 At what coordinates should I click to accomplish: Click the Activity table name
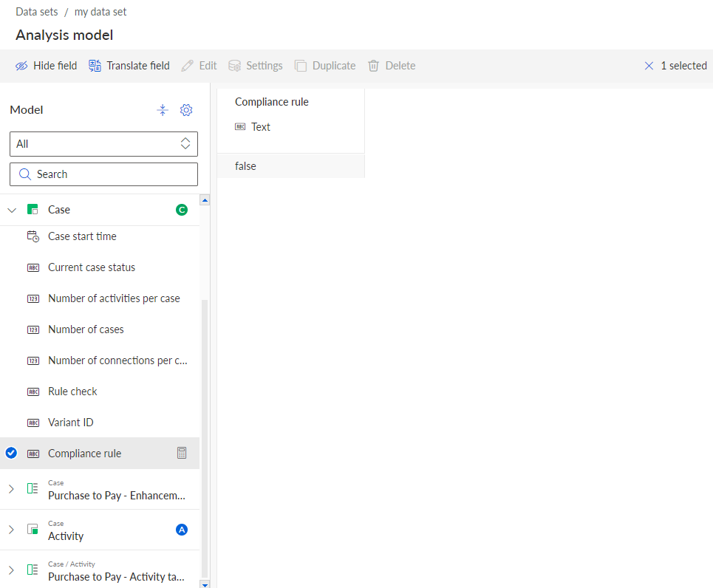(x=66, y=536)
